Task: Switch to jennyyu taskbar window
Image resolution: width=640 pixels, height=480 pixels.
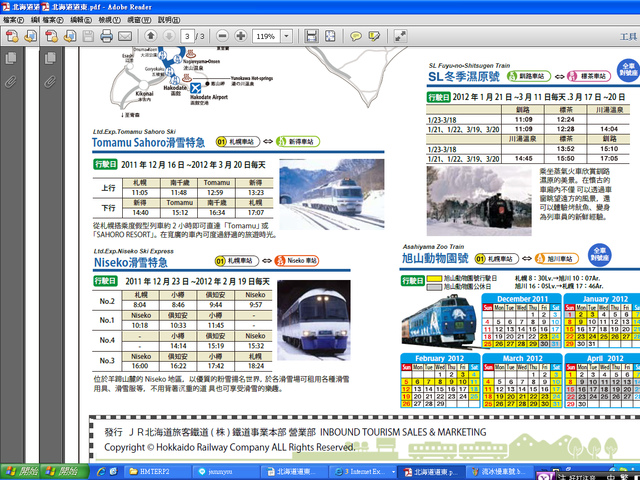Action: coord(225,472)
